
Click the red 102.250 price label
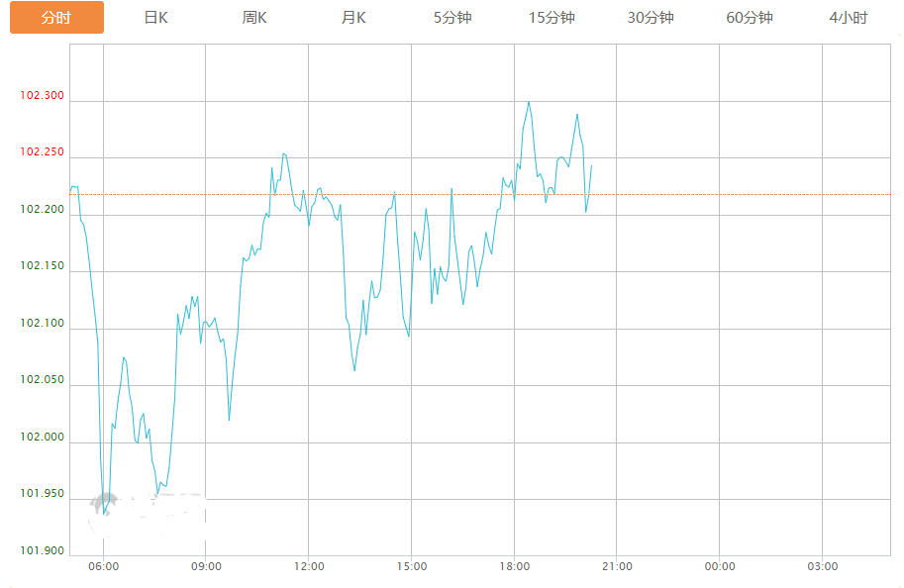pos(42,152)
